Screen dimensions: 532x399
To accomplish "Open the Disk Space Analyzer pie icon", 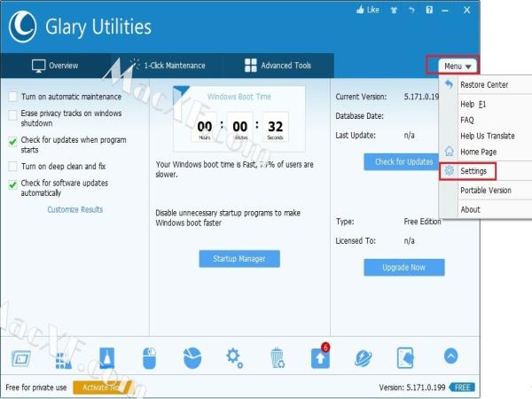I will (x=192, y=357).
